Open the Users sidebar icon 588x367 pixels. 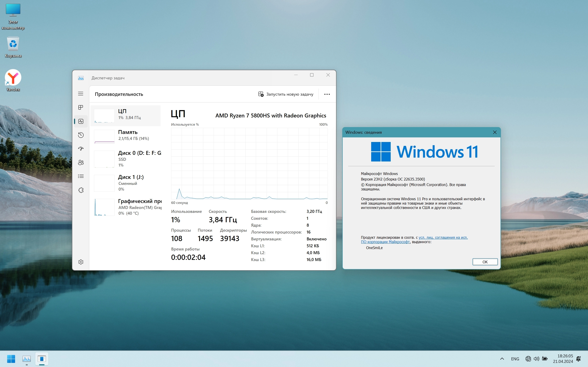point(81,162)
